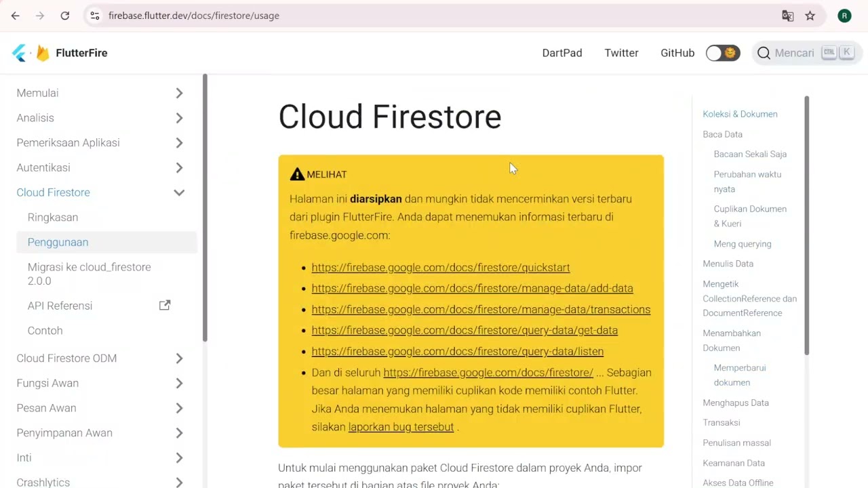Jump to Transaksi section

[722, 422]
